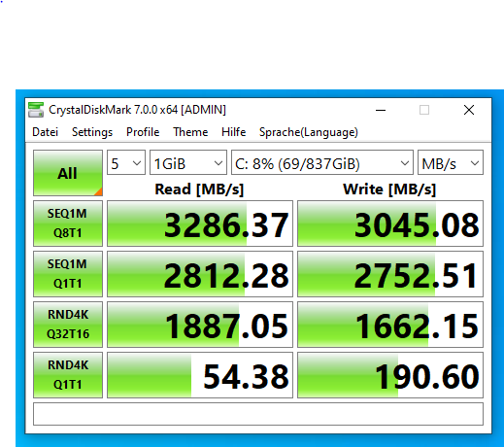The width and height of the screenshot is (504, 447).
Task: Click the Write [MB/s] column header
Action: [x=389, y=189]
